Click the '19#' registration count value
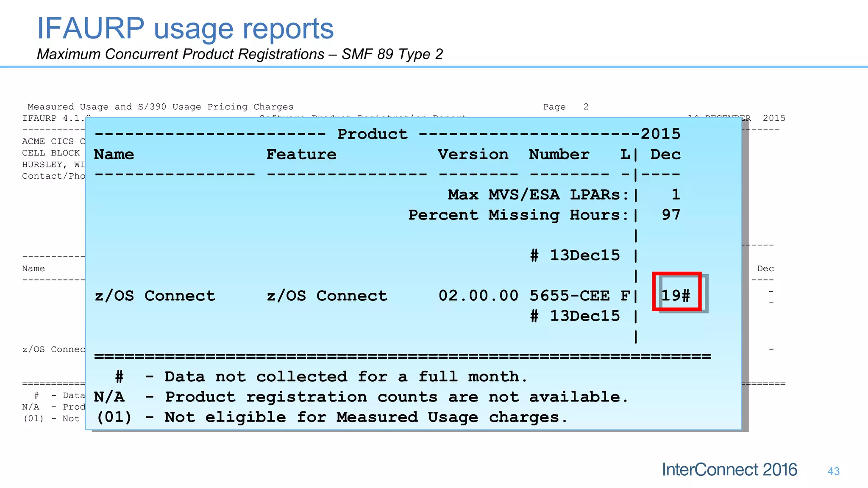 point(676,295)
